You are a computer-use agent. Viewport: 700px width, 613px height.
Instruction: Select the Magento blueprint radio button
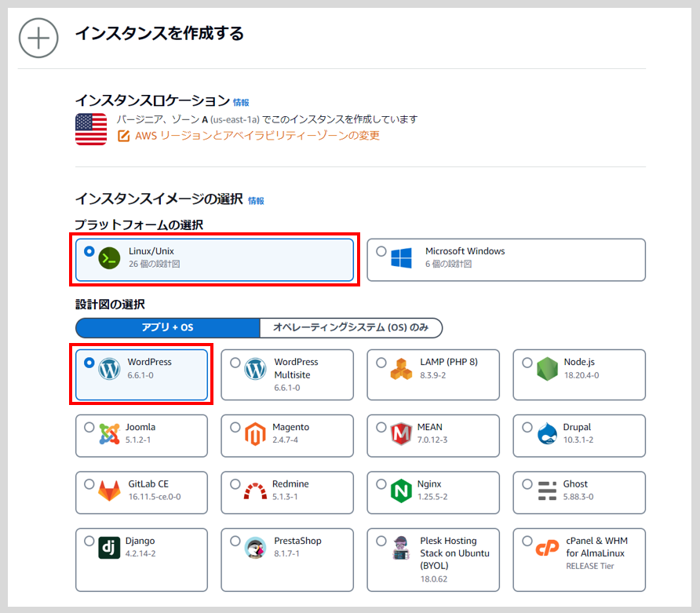(235, 427)
